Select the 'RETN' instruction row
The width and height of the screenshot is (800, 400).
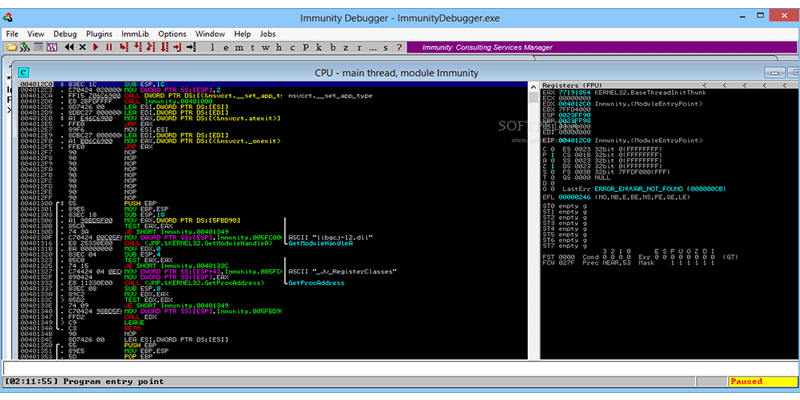tap(272, 328)
